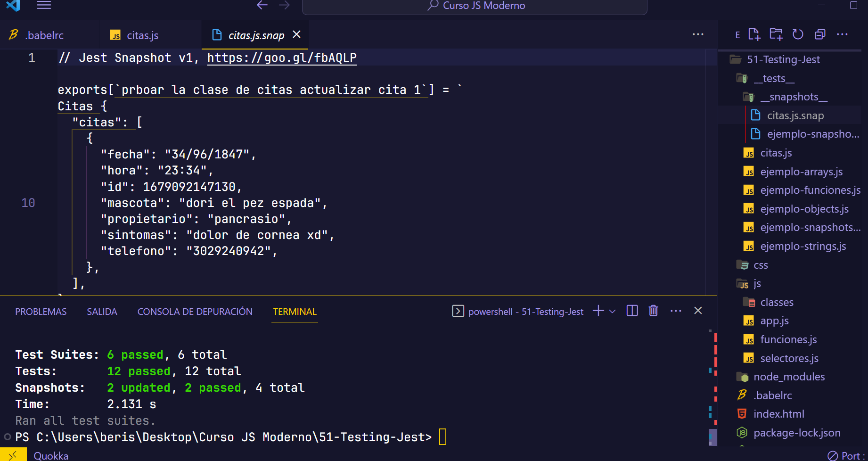
Task: Split the terminal panel
Action: pyautogui.click(x=632, y=311)
